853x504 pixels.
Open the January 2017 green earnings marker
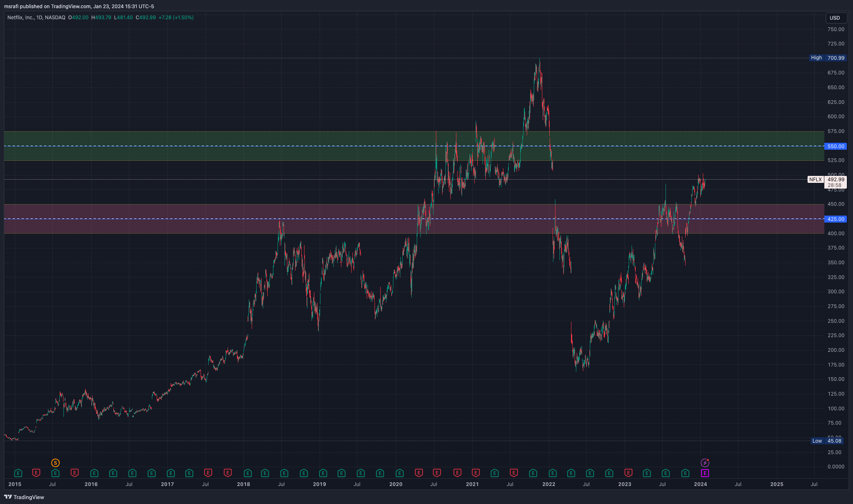(x=171, y=473)
